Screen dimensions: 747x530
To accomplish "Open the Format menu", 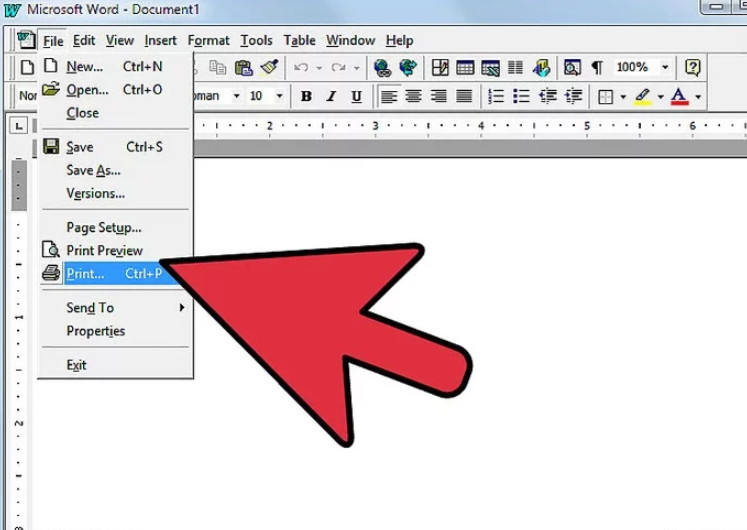I will pos(208,40).
